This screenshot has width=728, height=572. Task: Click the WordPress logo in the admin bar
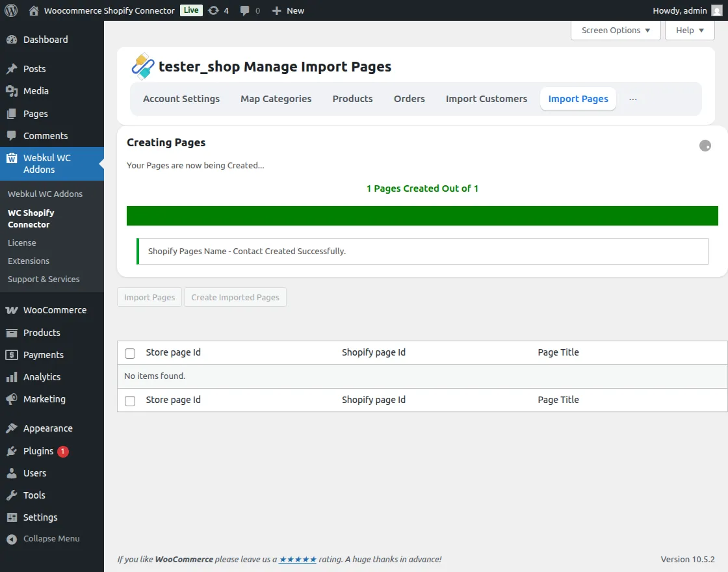click(10, 10)
